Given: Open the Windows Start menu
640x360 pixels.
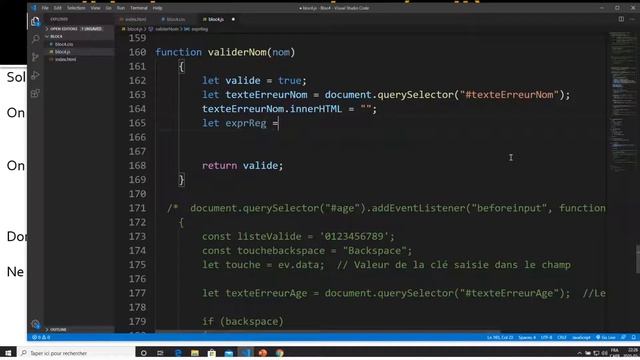Looking at the screenshot, I should click(8, 353).
